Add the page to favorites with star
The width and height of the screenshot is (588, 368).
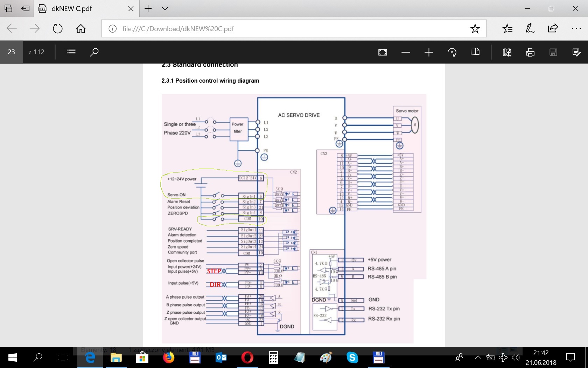click(475, 29)
